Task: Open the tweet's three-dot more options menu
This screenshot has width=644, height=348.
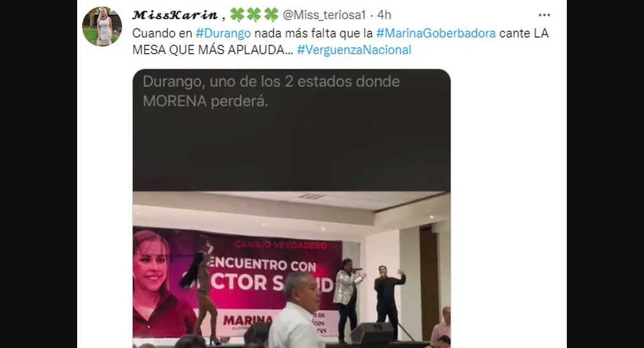Action: pyautogui.click(x=544, y=15)
